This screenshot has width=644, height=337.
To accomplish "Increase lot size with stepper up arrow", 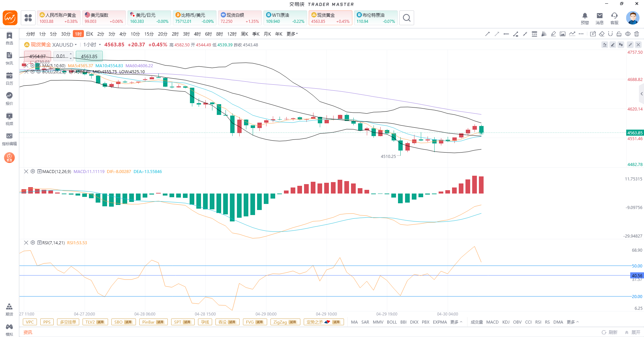I will [x=70, y=54].
